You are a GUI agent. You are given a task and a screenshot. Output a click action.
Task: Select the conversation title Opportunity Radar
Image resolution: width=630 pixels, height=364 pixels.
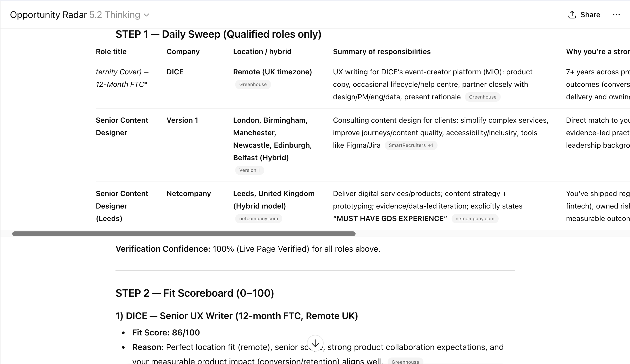48,15
